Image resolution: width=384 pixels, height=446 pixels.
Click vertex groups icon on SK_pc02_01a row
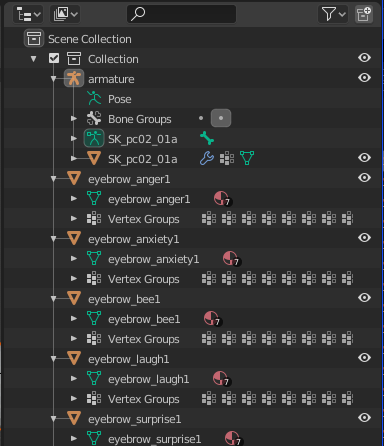[x=227, y=158]
